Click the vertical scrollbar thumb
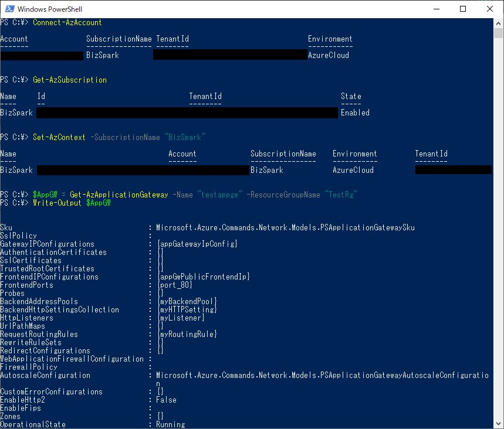The height and width of the screenshot is (429, 504). point(498,33)
